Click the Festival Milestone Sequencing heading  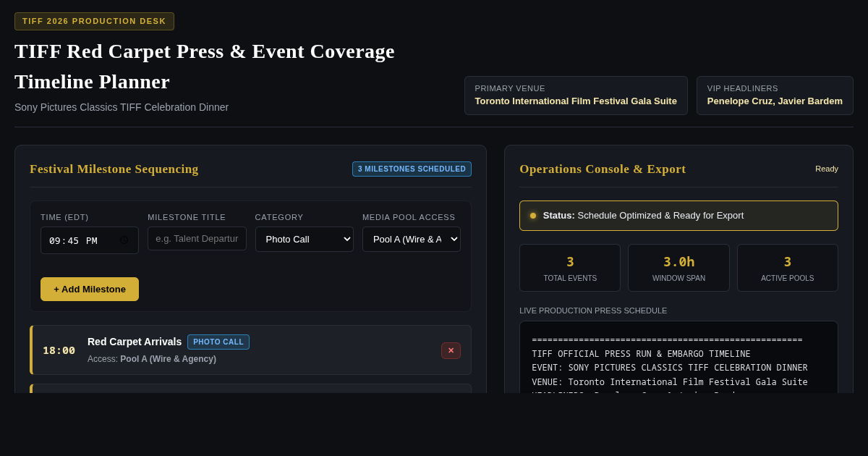114,169
